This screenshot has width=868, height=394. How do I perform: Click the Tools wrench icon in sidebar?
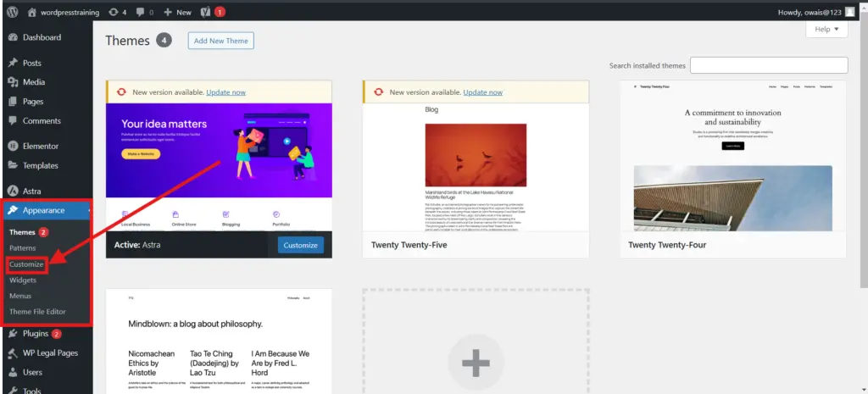(14, 391)
